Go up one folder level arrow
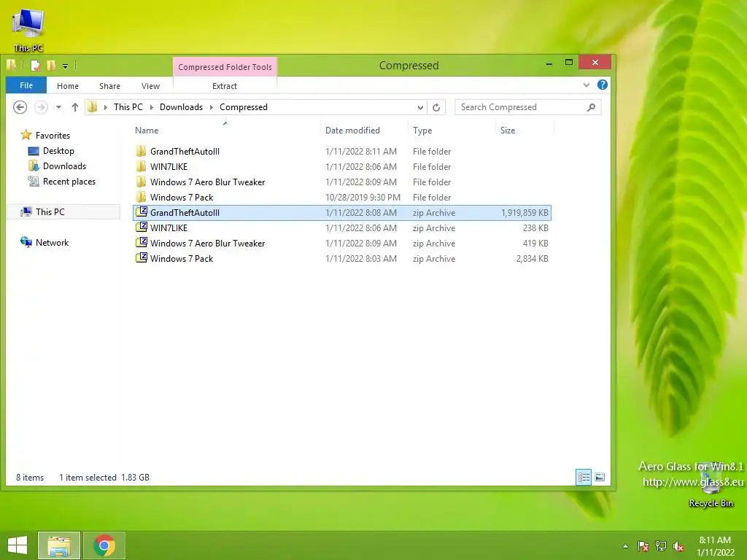The height and width of the screenshot is (560, 747). (x=75, y=107)
